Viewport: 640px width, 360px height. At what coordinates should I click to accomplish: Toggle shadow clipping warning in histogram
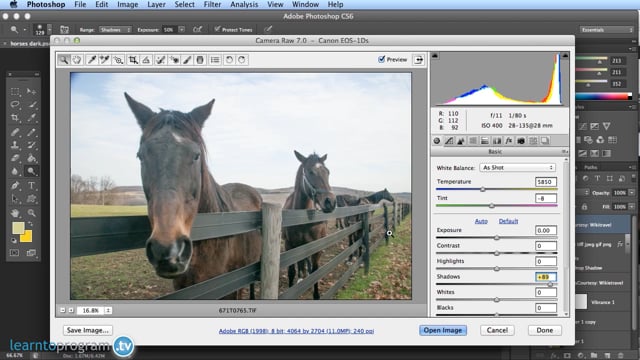435,56
